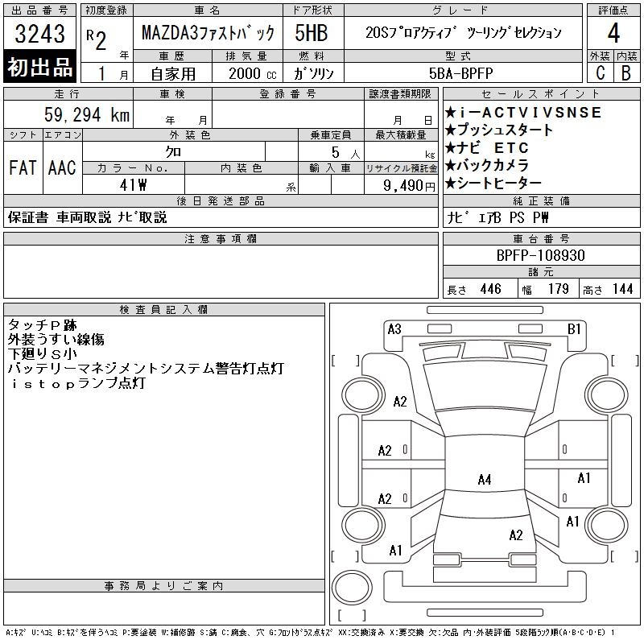644x644 pixels.
Task: Click the height value 144
Action: point(622,289)
